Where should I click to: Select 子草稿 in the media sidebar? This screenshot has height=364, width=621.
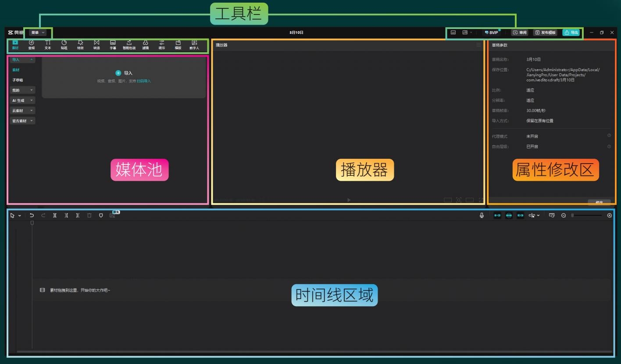point(18,80)
